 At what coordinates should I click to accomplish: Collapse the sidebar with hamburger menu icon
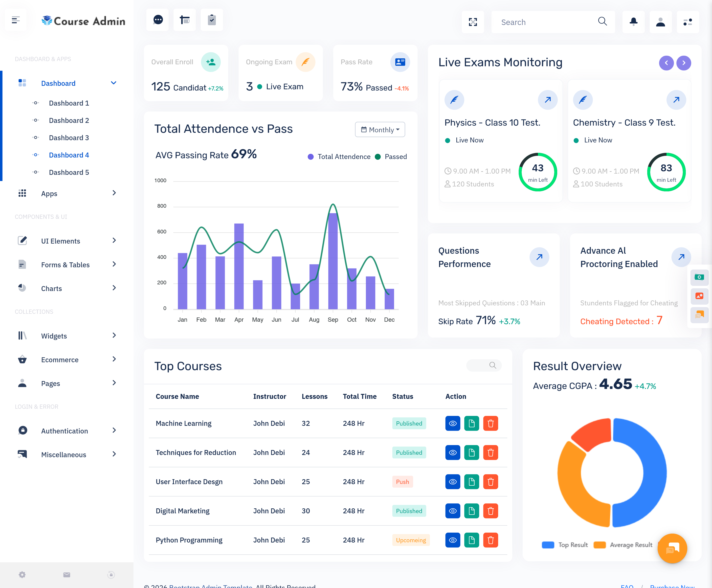point(16,20)
